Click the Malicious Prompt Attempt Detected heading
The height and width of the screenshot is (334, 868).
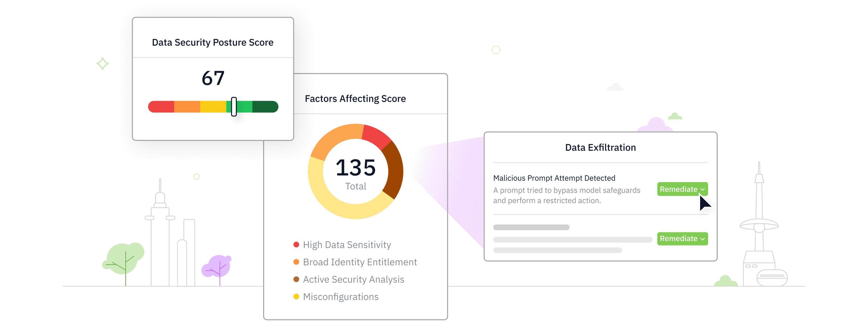pyautogui.click(x=554, y=178)
